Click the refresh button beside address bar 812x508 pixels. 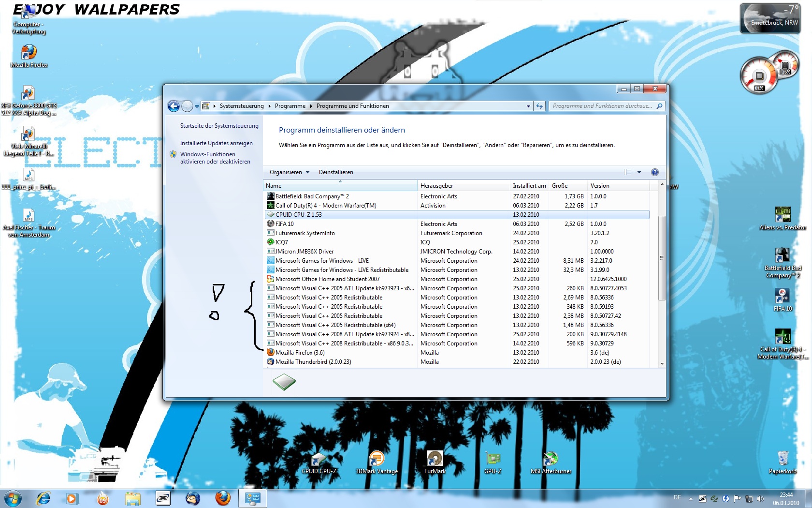pyautogui.click(x=539, y=106)
